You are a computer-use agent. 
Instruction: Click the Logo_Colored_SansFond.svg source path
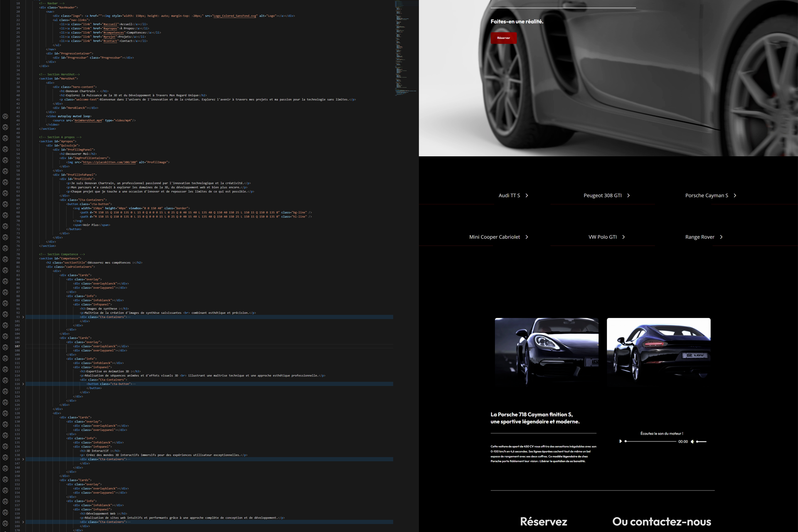[x=235, y=16]
